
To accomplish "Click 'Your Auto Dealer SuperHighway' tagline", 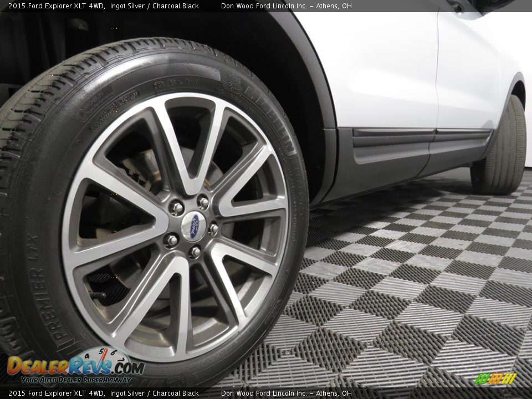I will point(76,380).
